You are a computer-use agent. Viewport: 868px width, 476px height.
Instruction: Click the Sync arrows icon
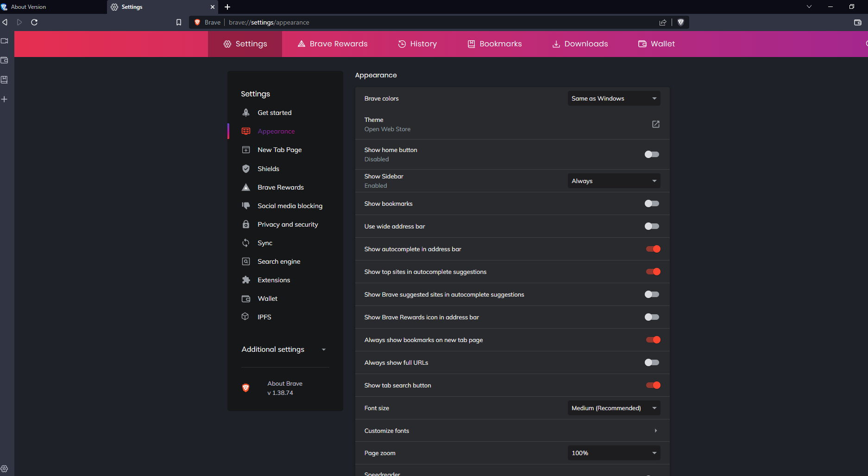(x=246, y=243)
